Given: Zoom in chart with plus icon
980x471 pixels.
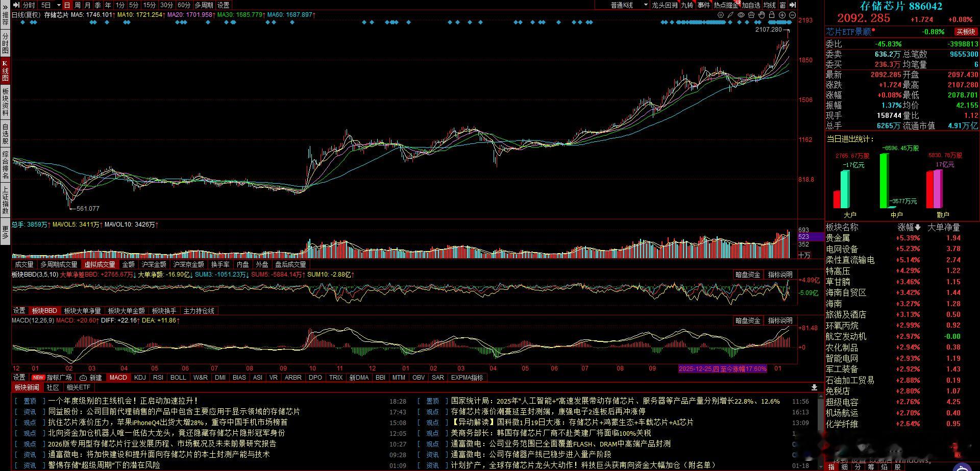Looking at the screenshot, I should [x=782, y=15].
